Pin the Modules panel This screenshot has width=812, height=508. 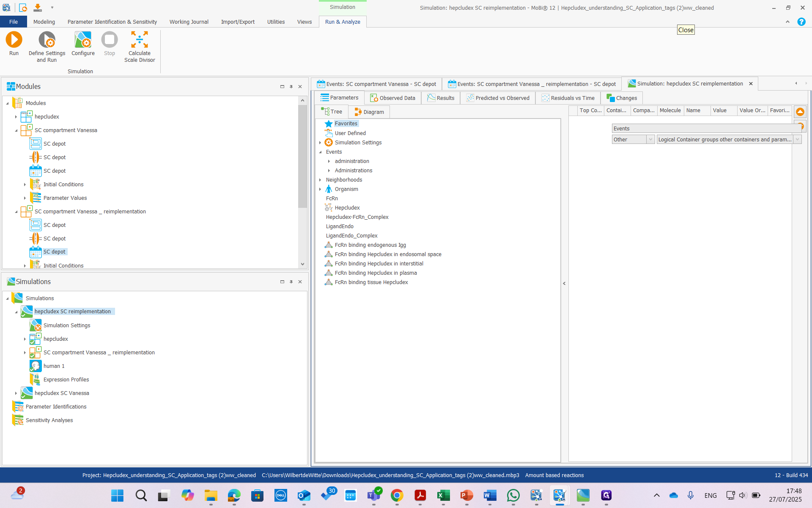pos(291,87)
